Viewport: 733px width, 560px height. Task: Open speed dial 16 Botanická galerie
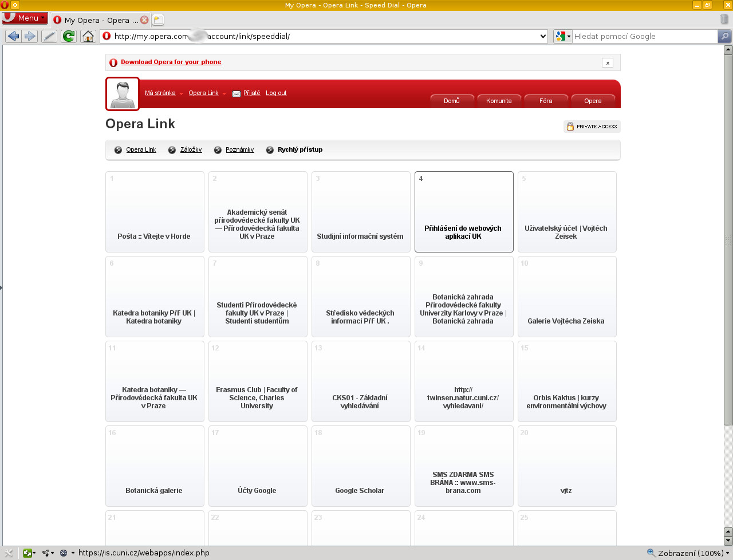(155, 466)
